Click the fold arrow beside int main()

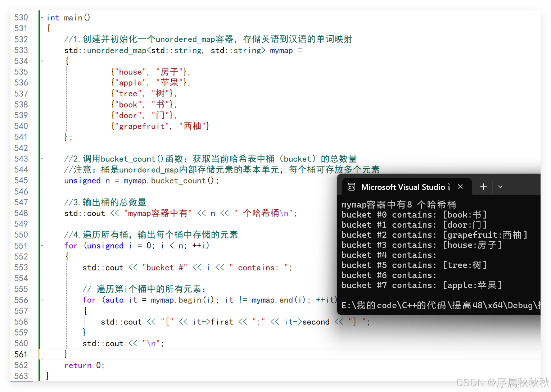click(42, 17)
